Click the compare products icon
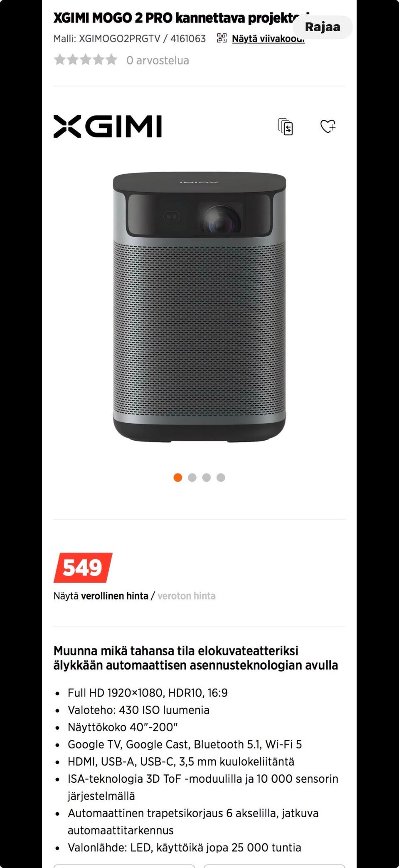This screenshot has width=399, height=868. (286, 126)
